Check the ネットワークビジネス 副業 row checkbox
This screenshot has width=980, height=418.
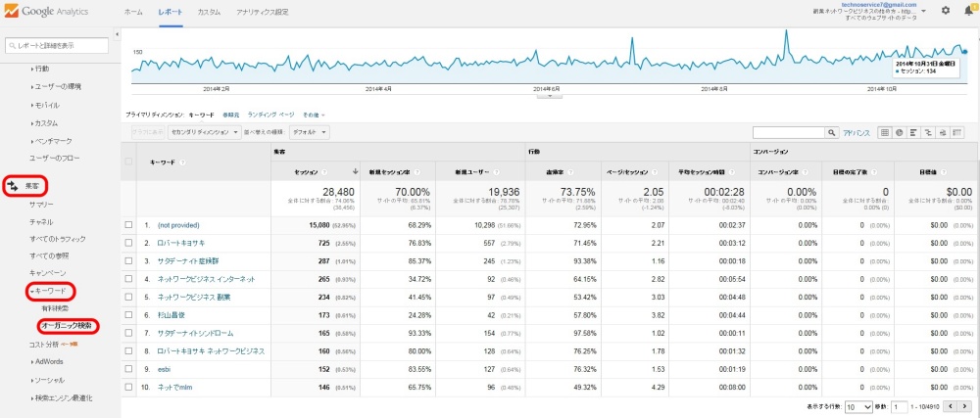(x=128, y=297)
